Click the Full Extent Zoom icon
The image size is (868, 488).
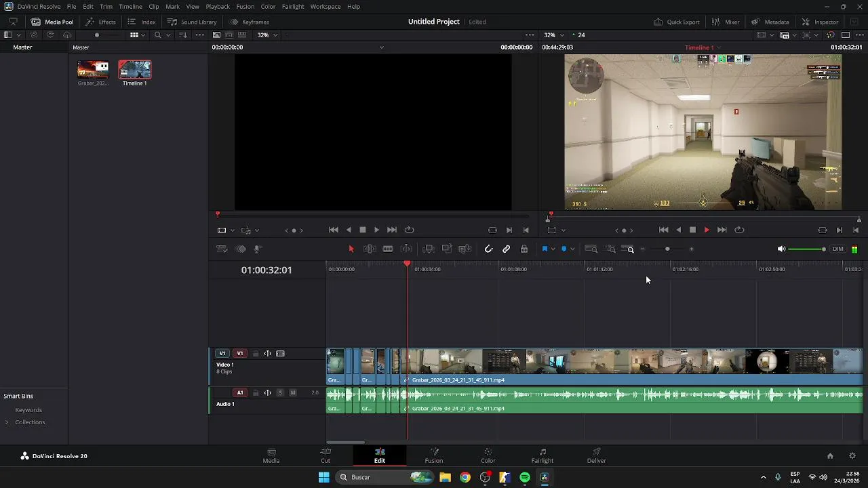click(591, 249)
